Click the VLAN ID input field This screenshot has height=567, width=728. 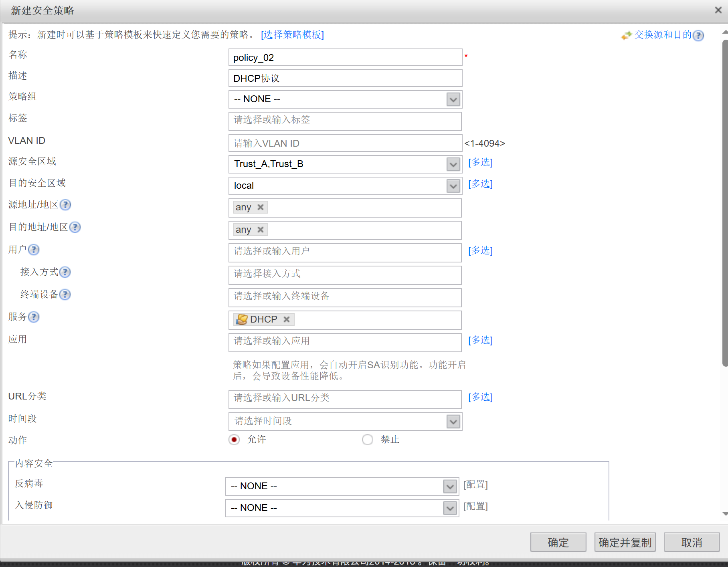(x=346, y=143)
